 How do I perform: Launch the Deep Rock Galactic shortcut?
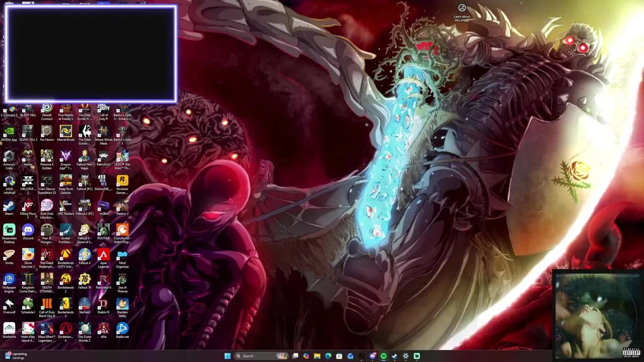click(x=65, y=185)
